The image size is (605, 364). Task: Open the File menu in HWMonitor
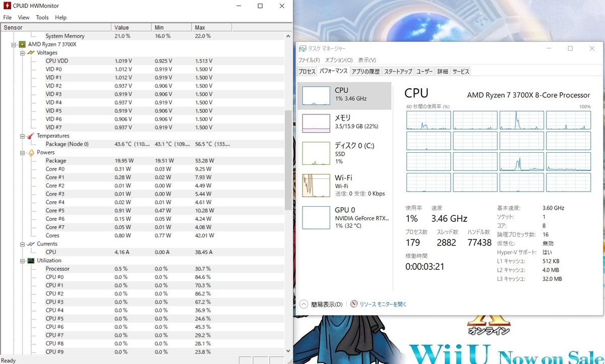[x=8, y=17]
